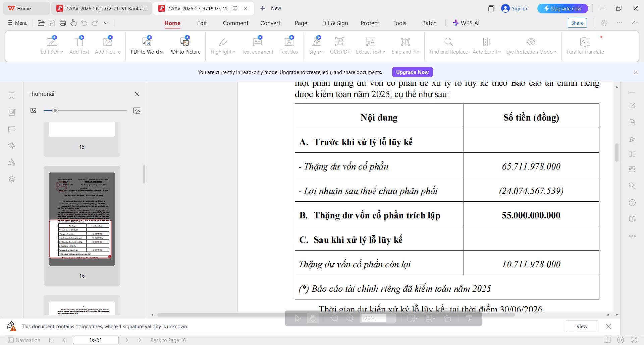644x345 pixels.
Task: Toggle Eye Protection Mode
Action: tap(531, 45)
